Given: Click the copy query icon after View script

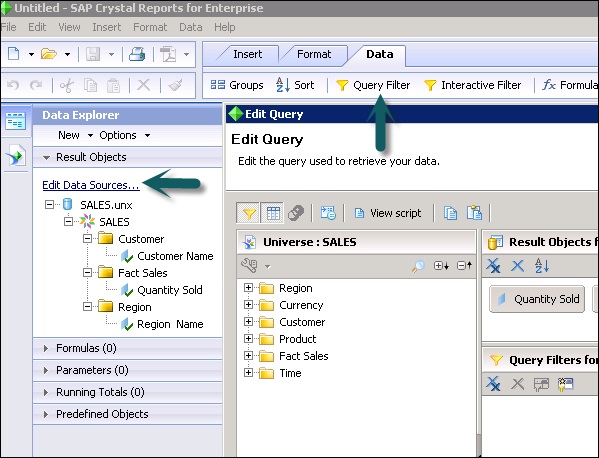Looking at the screenshot, I should 450,213.
